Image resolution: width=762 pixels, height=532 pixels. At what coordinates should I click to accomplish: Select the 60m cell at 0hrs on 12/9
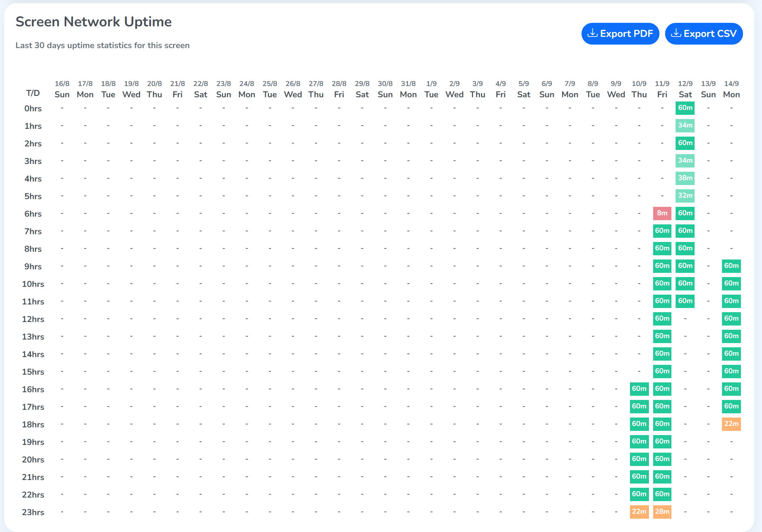point(685,108)
